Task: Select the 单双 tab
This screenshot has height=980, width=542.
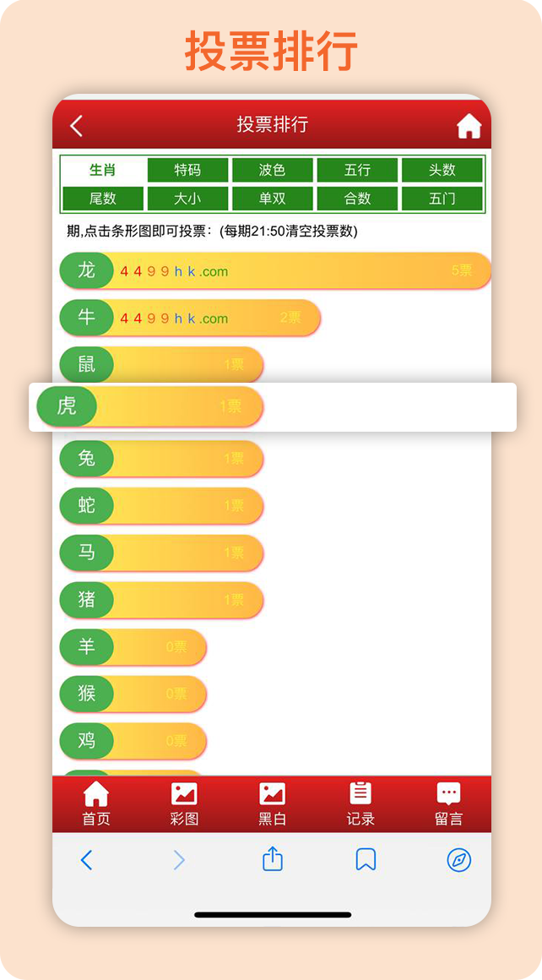Action: [x=272, y=199]
